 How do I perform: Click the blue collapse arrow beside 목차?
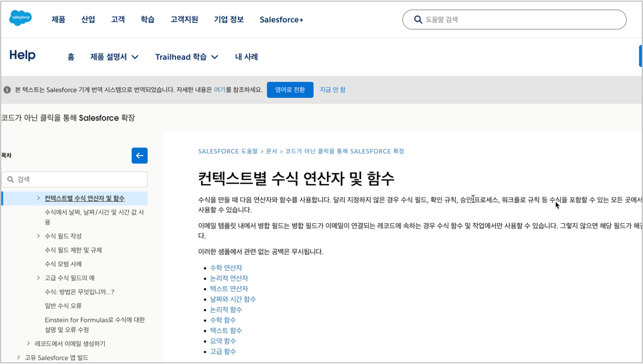pos(139,155)
